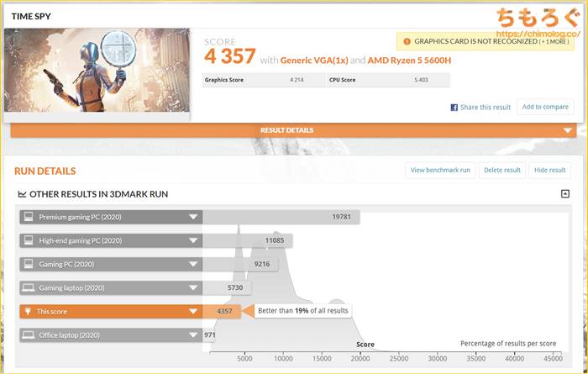Click the 5730 Gaming laptop score bar
Image resolution: width=588 pixels, height=374 pixels.
tap(227, 287)
